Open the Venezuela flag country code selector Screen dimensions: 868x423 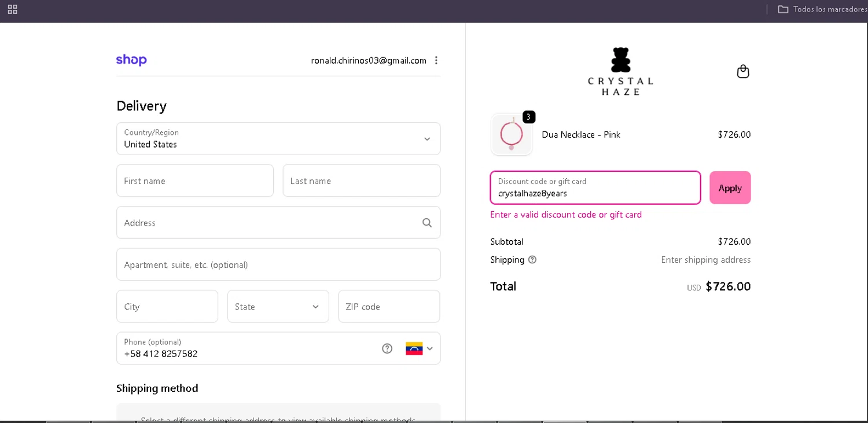point(420,348)
